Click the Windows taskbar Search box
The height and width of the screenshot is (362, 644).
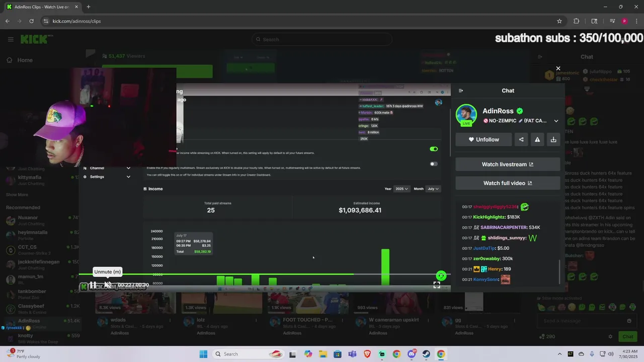[x=248, y=354]
